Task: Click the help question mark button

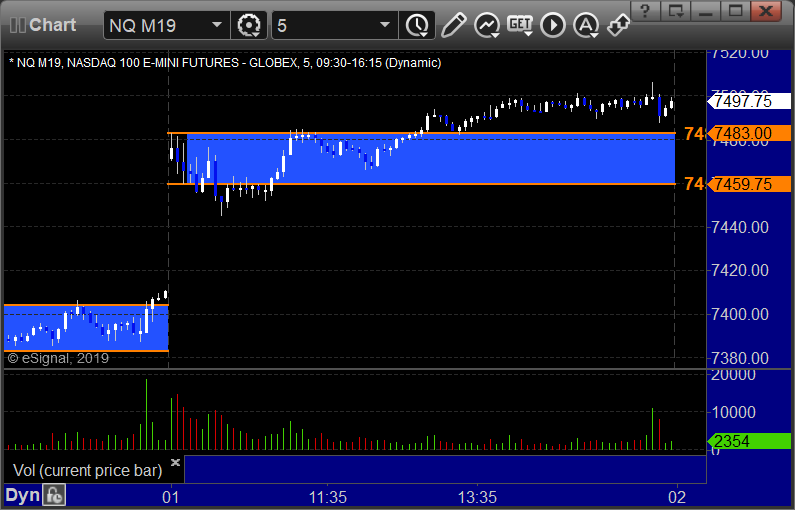Action: [645, 11]
